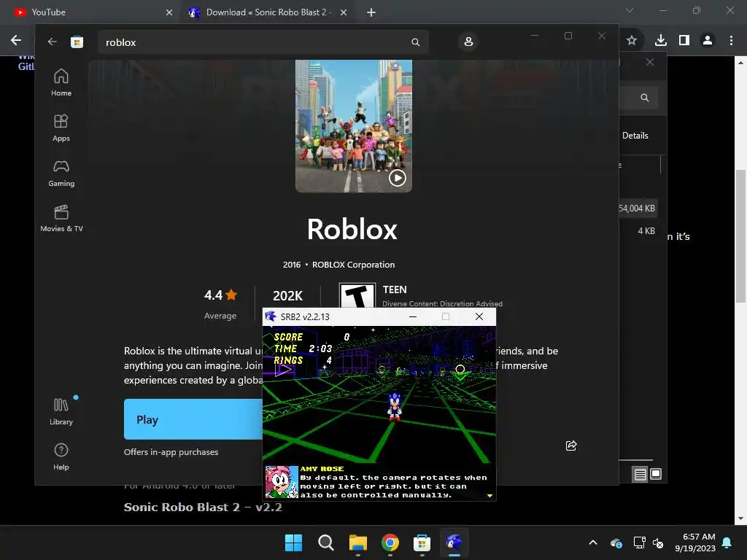Click the Store search magnifier icon

[x=415, y=42]
